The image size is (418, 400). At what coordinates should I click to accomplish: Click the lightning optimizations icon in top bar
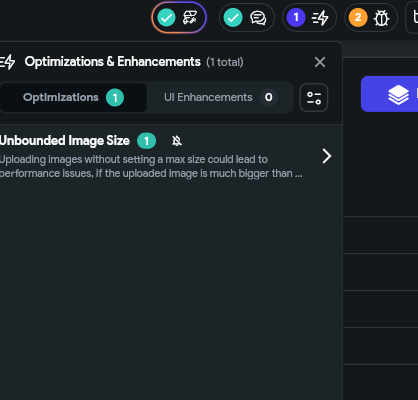(x=320, y=18)
